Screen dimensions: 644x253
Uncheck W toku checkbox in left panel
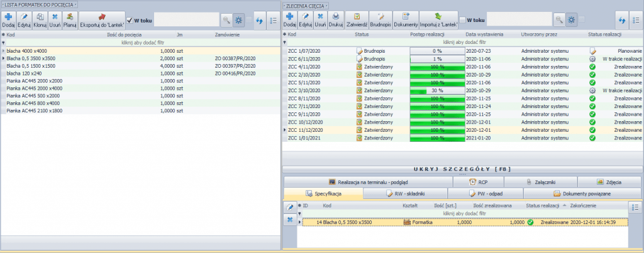click(130, 20)
